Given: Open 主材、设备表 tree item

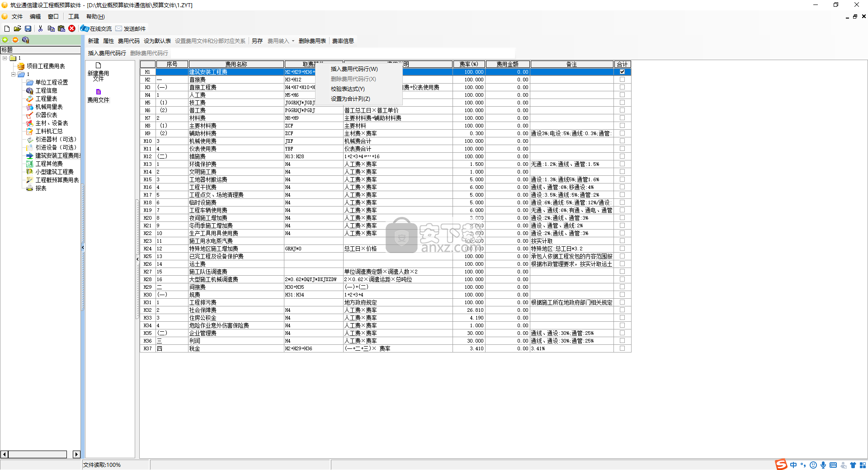Looking at the screenshot, I should (52, 123).
